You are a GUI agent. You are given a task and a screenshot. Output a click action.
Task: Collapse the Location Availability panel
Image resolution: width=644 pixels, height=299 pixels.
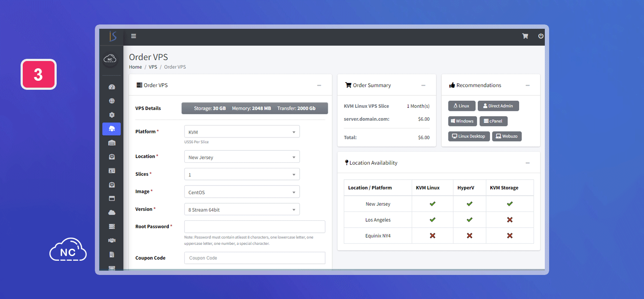[x=528, y=163]
